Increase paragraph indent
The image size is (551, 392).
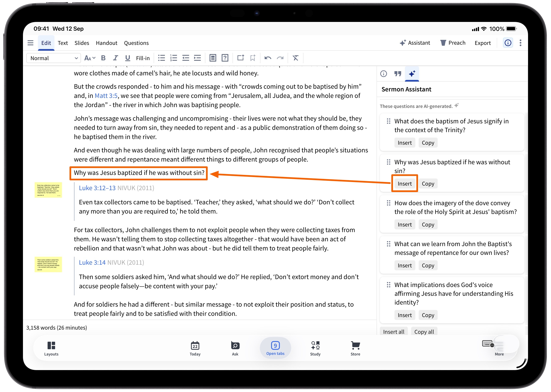tap(197, 58)
